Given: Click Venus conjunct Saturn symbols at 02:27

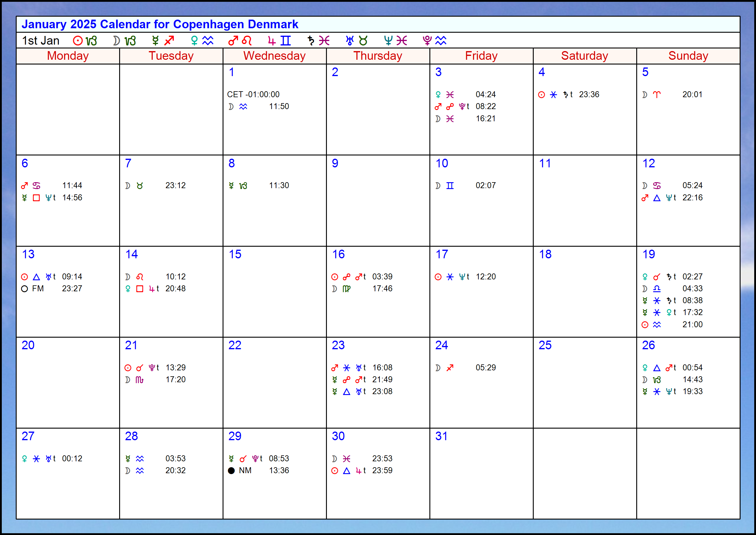Looking at the screenshot, I should (659, 277).
